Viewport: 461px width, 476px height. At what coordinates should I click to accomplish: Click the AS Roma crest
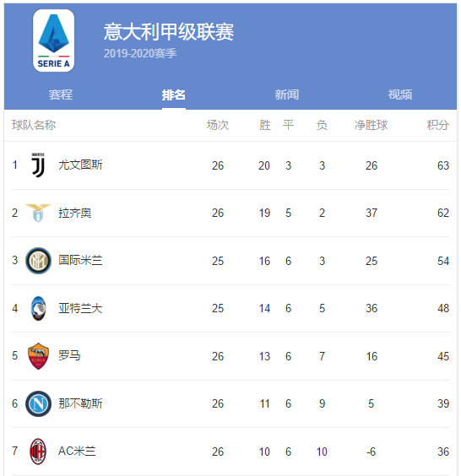click(38, 356)
